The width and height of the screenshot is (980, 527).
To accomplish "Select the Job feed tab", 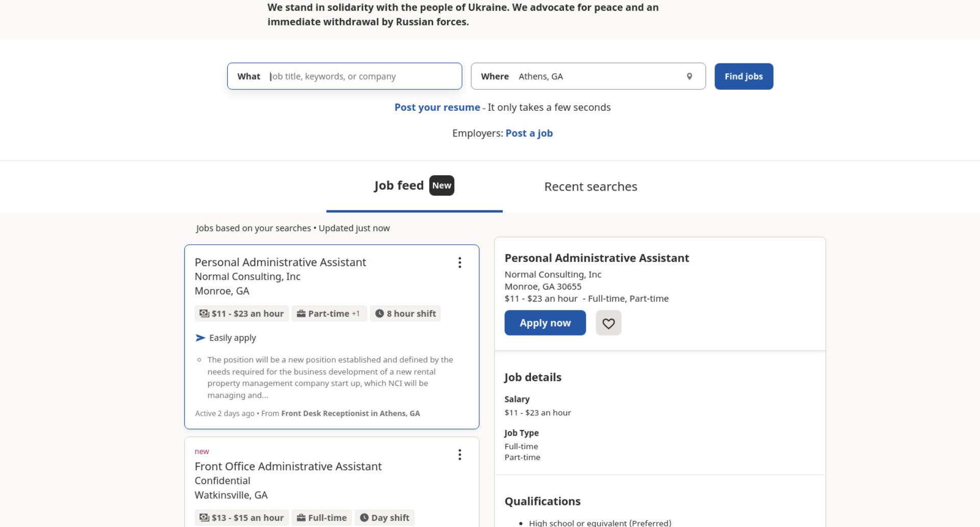I will [x=414, y=186].
